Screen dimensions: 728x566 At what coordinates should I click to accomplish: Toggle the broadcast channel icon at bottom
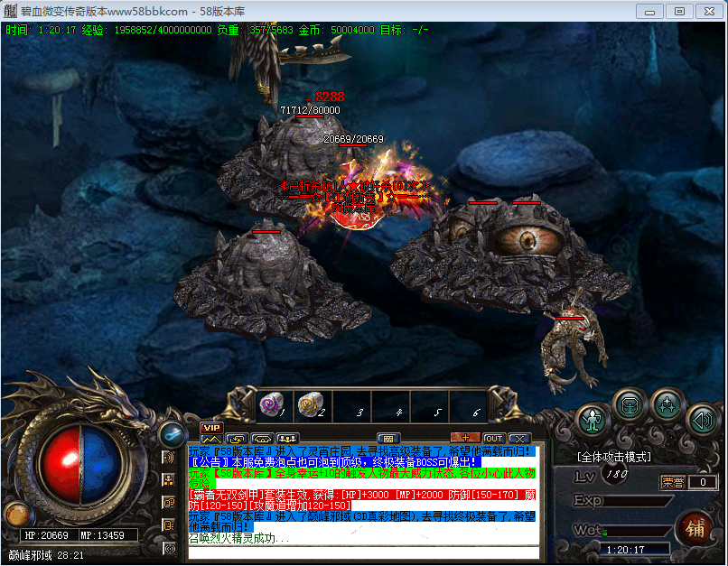click(170, 548)
